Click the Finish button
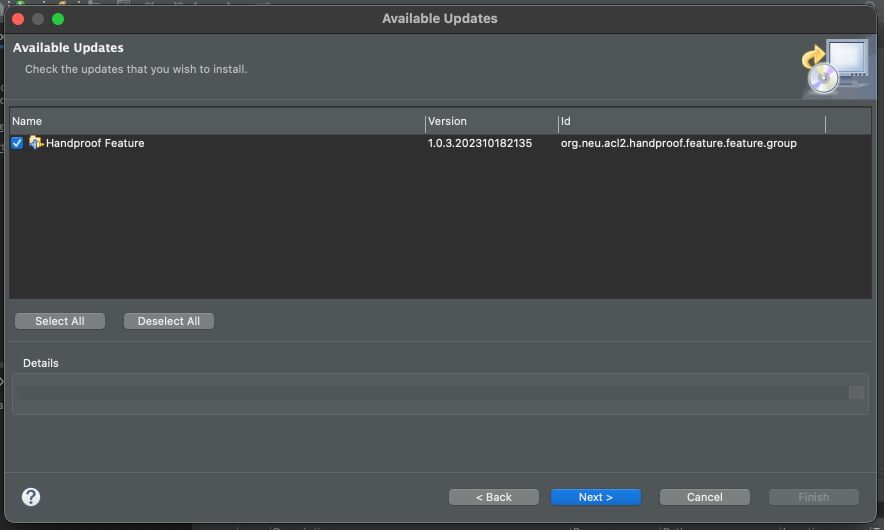Image resolution: width=884 pixels, height=530 pixels. pos(813,497)
